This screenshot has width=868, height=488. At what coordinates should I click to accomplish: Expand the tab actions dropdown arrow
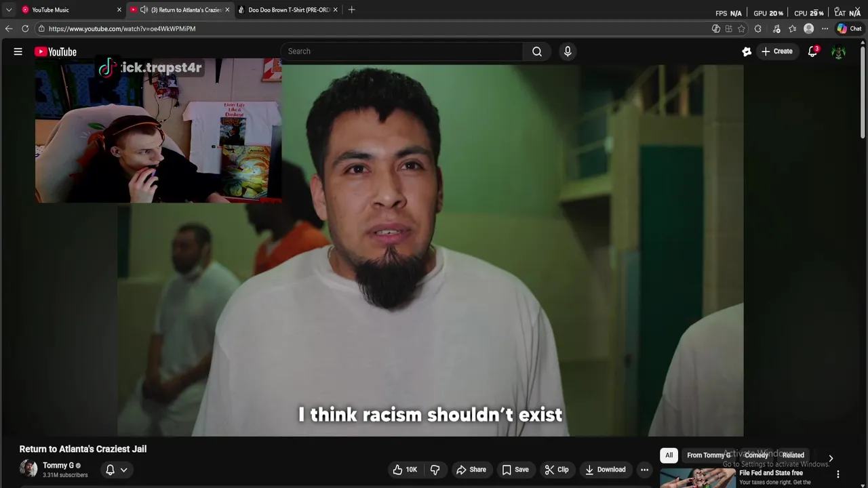click(9, 10)
